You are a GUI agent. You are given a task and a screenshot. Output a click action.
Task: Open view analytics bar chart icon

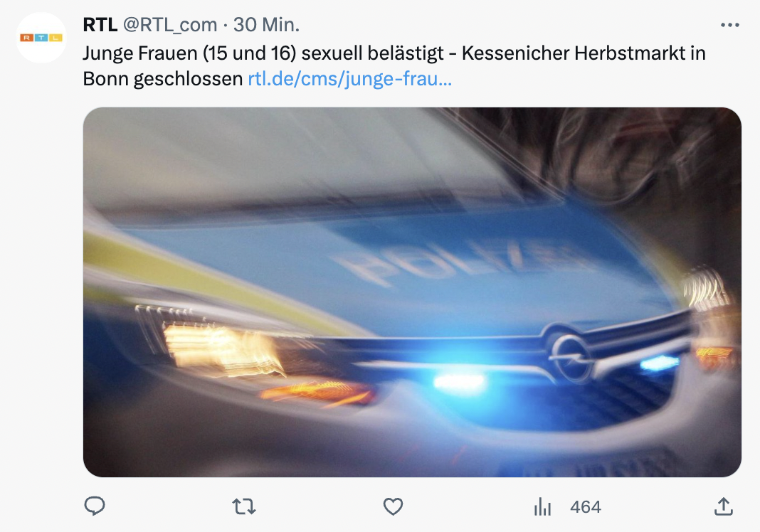pyautogui.click(x=542, y=507)
